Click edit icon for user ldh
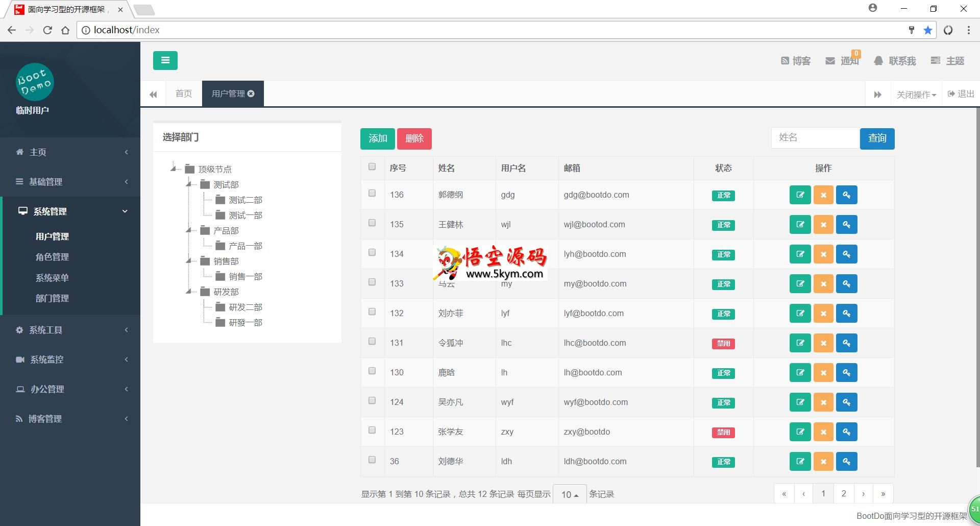The height and width of the screenshot is (526, 980). point(800,461)
